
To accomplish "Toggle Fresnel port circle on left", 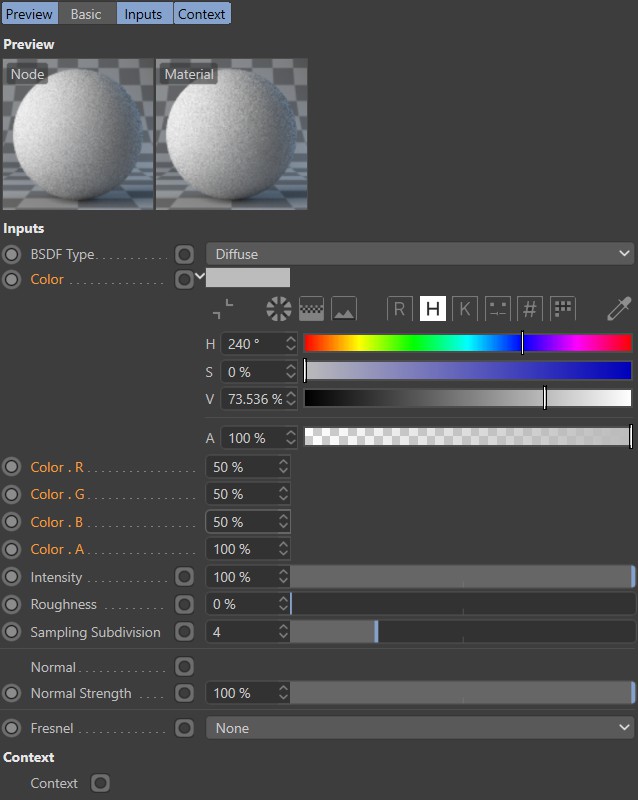I will click(12, 728).
